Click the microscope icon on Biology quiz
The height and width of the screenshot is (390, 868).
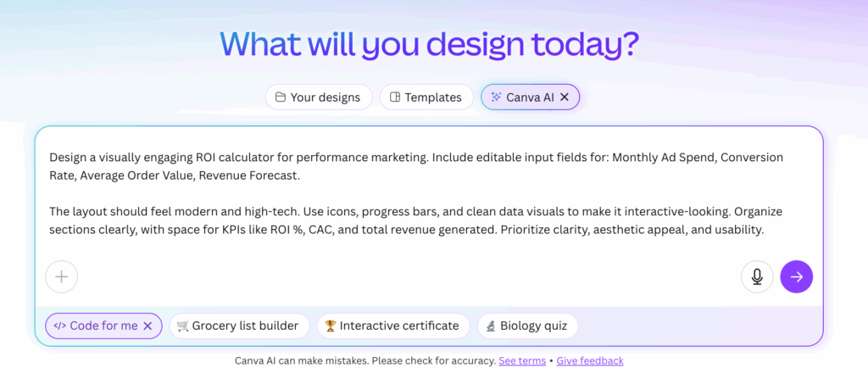(491, 326)
